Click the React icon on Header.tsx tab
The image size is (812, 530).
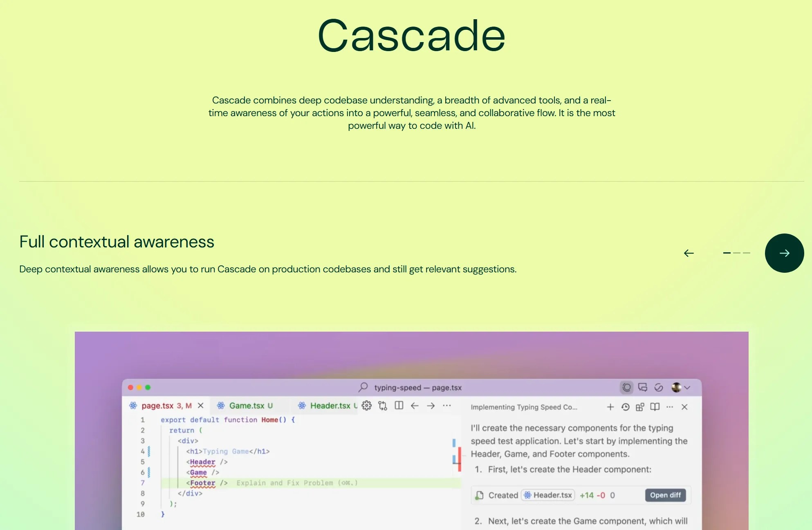(302, 406)
